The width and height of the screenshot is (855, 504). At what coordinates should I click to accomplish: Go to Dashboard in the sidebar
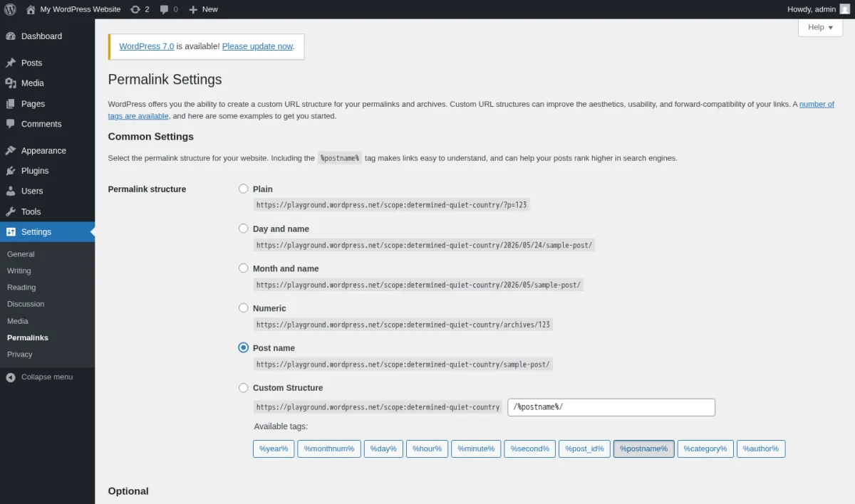[47, 36]
